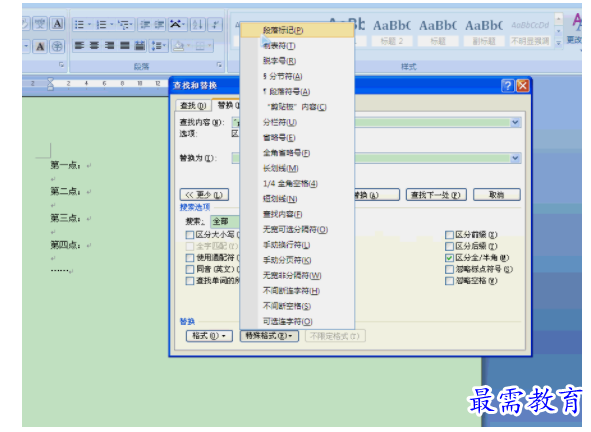Image resolution: width=591 pixels, height=432 pixels.
Task: Enable 区分后缀 checkbox
Action: pyautogui.click(x=449, y=247)
